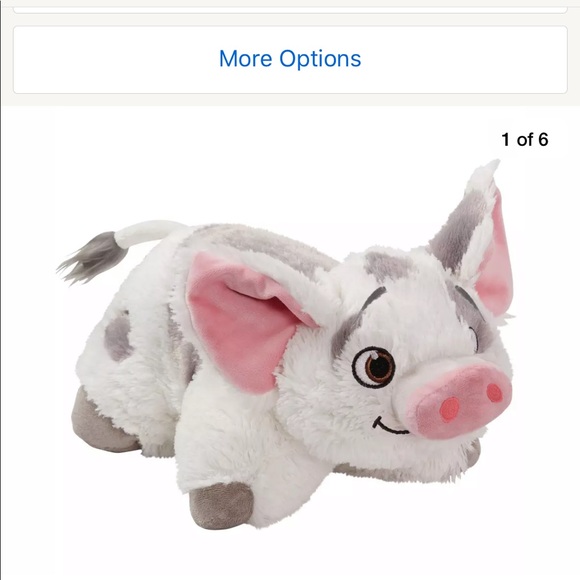Click the pig's winking closed eye
Viewport: 580px width, 580px height.
(x=474, y=338)
